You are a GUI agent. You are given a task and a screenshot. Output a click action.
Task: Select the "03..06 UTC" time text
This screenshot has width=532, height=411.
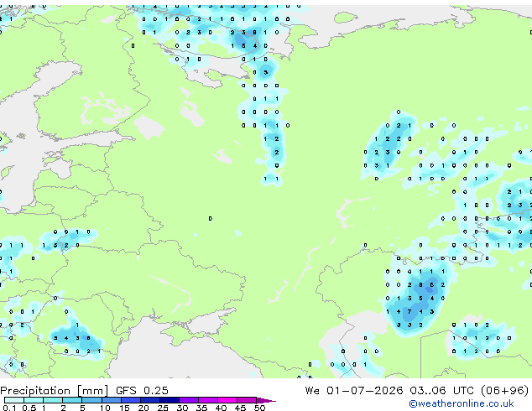[441, 391]
